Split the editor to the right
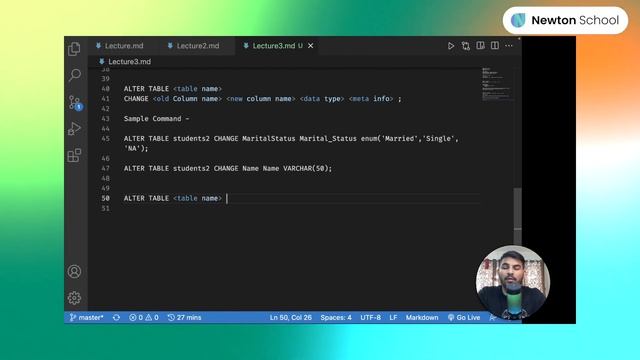 click(x=495, y=45)
